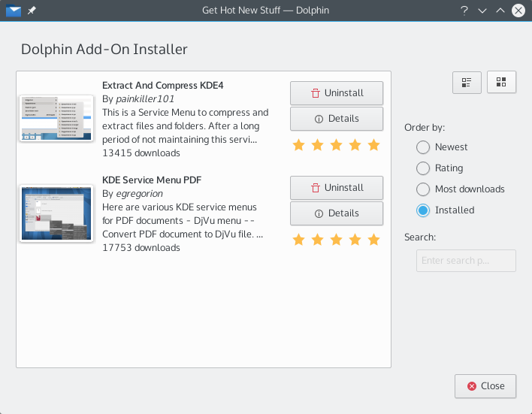Switch to icon grid view mode
532x414 pixels.
(x=501, y=82)
